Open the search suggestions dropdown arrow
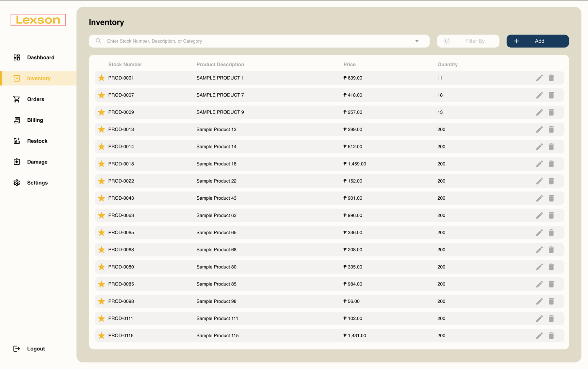 click(417, 41)
